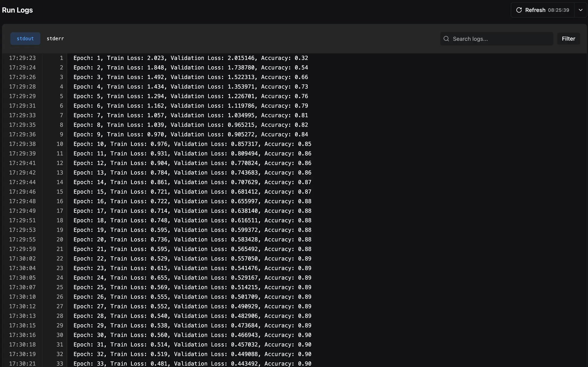Click the Refresh button showing 08:25:39

coord(544,10)
